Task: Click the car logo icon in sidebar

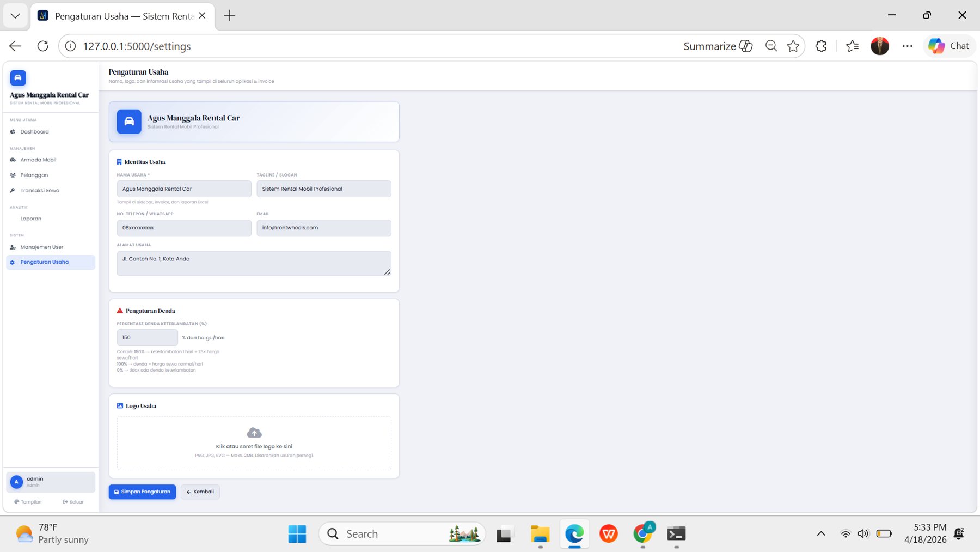Action: coord(18,78)
